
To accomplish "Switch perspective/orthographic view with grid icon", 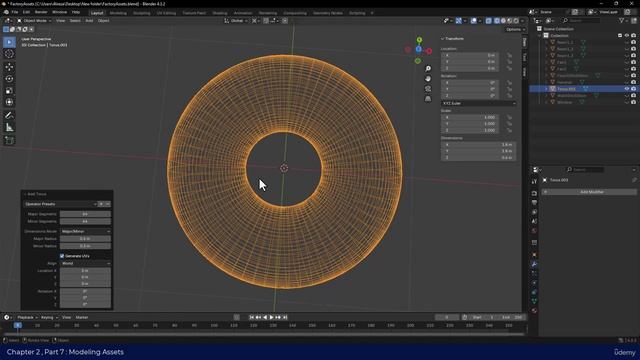I will pos(428,99).
